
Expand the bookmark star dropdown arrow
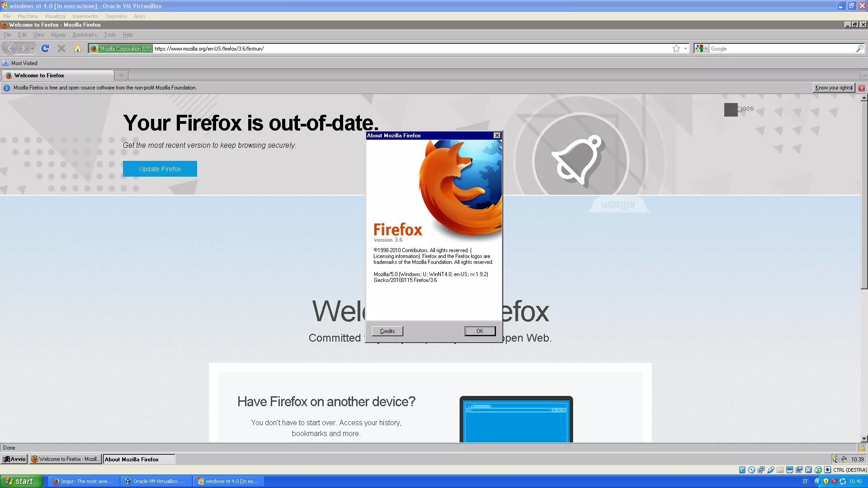tap(685, 48)
